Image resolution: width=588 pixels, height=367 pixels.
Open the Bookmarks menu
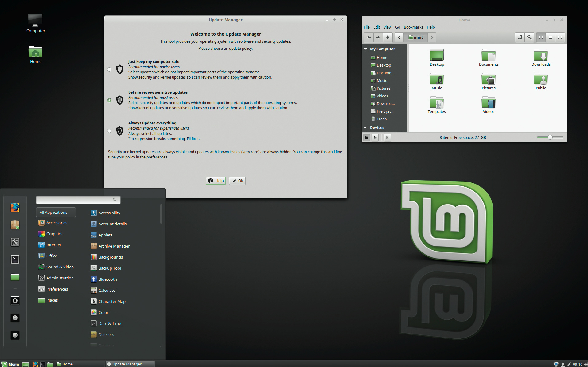[413, 27]
